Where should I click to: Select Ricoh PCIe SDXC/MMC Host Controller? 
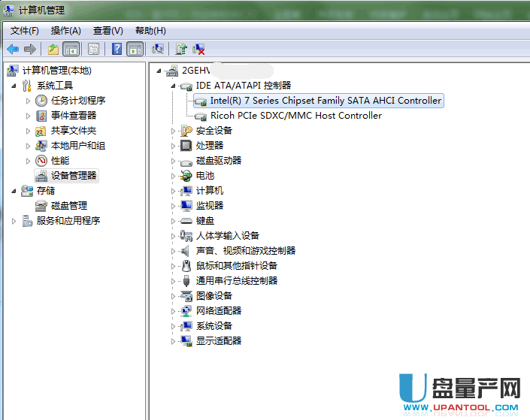pos(295,116)
